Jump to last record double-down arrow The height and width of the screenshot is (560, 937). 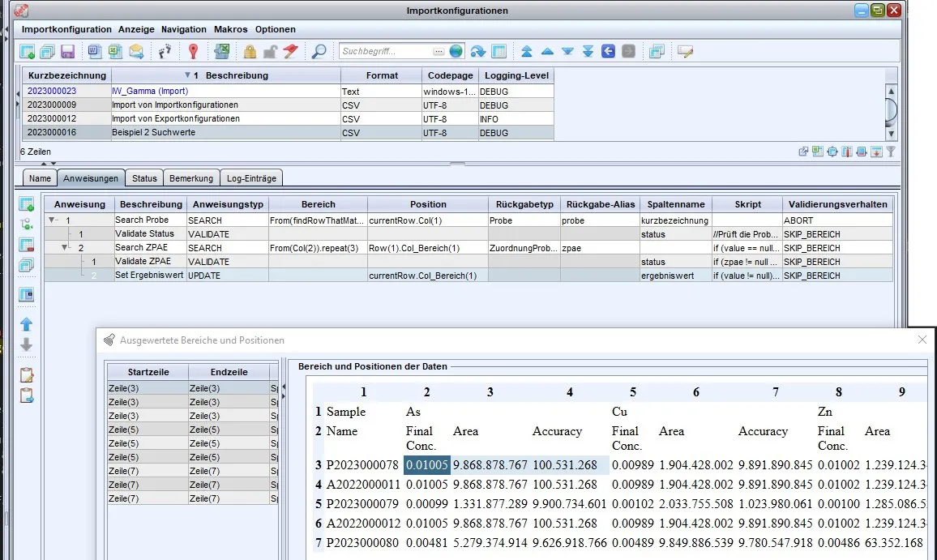(588, 51)
